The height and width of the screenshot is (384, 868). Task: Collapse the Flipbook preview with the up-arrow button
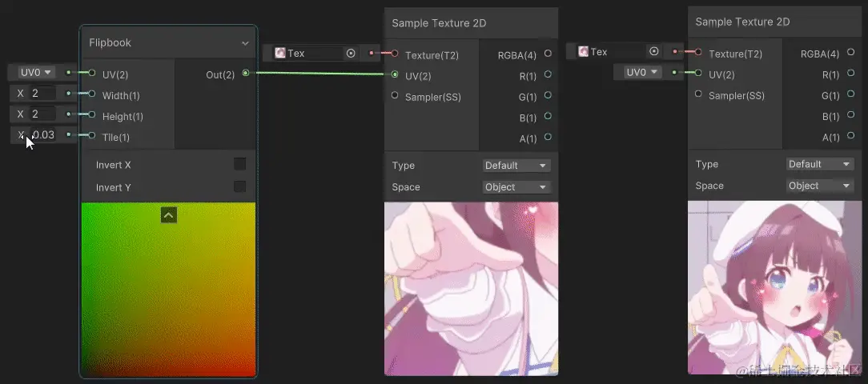click(169, 214)
